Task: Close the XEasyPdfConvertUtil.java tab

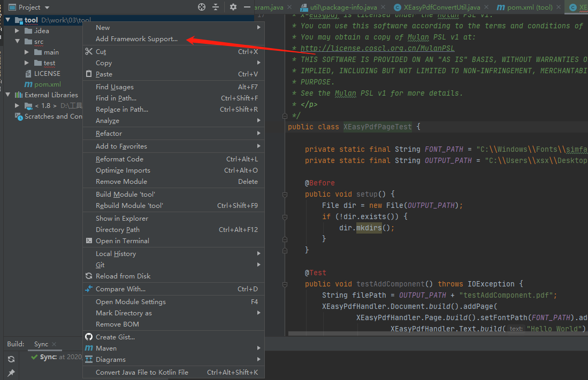Action: pos(486,7)
